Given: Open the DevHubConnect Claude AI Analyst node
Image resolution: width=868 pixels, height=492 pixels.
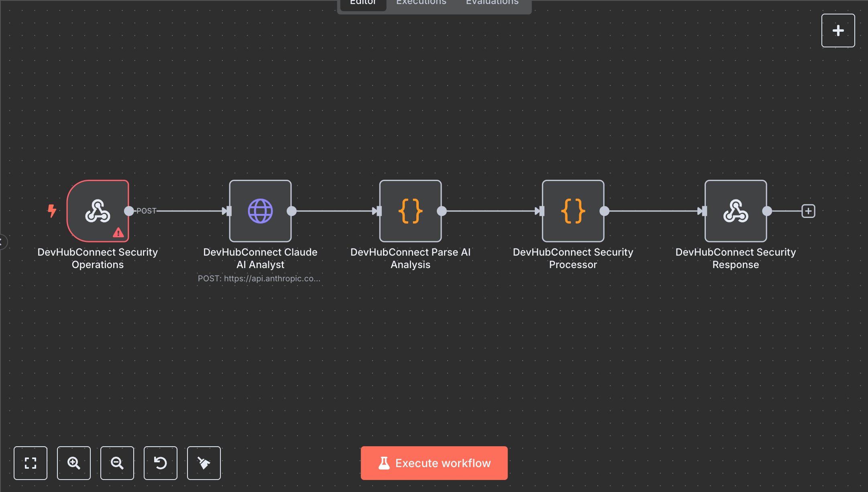Looking at the screenshot, I should pyautogui.click(x=260, y=211).
